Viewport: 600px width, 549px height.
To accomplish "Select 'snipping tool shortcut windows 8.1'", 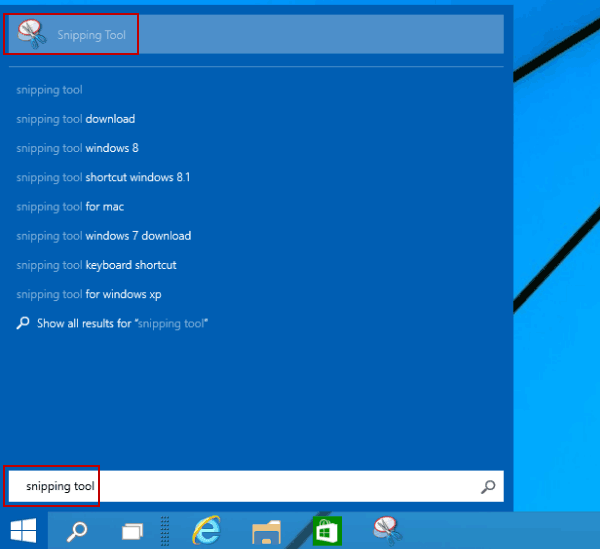I will tap(103, 178).
